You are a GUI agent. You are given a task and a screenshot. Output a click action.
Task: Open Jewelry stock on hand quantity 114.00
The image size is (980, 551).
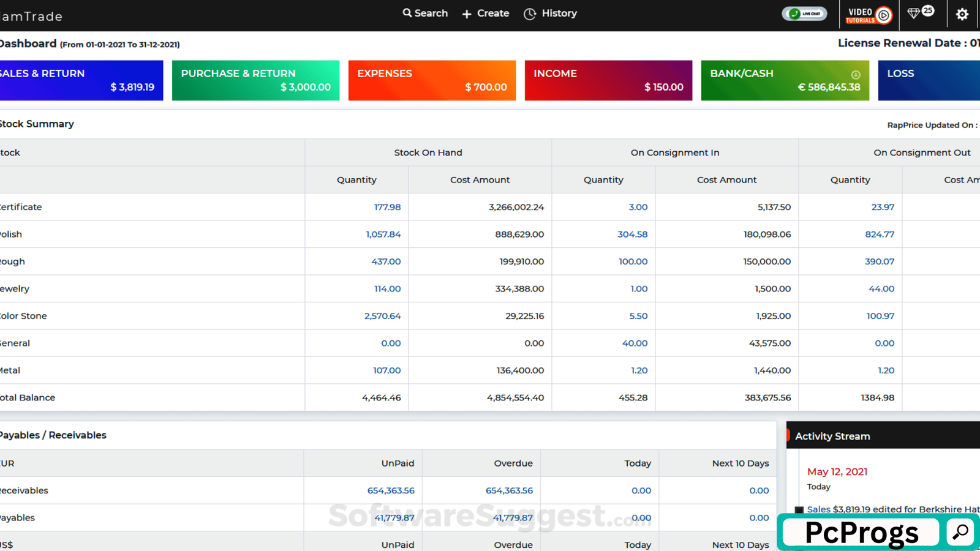388,289
